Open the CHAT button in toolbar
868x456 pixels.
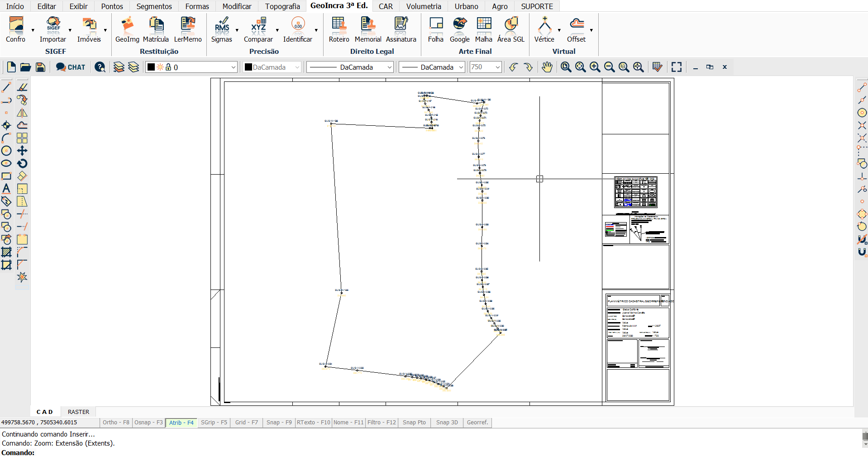[71, 67]
